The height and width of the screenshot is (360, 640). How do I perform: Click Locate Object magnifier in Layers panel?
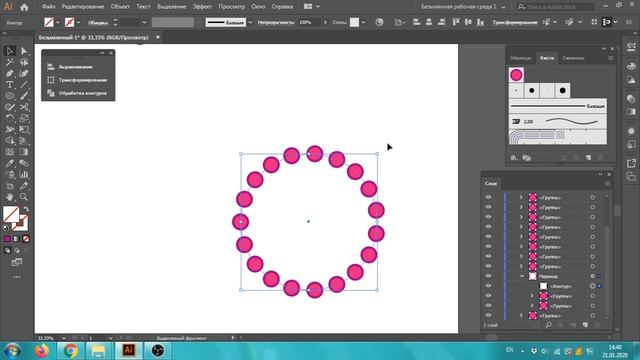pos(549,325)
